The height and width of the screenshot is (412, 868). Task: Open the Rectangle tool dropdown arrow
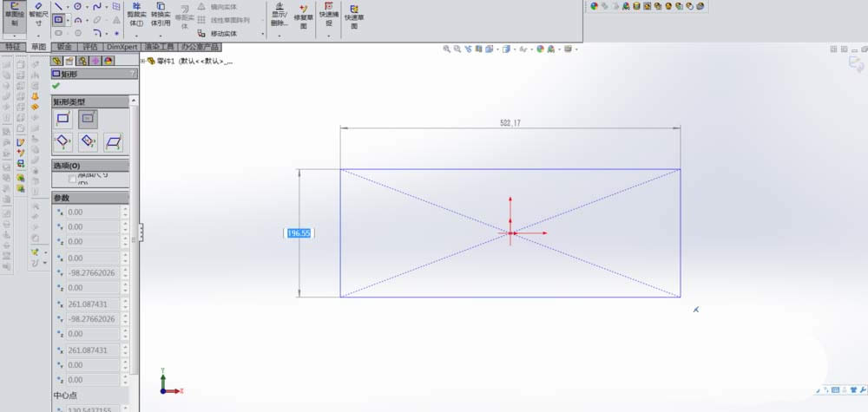coord(68,21)
